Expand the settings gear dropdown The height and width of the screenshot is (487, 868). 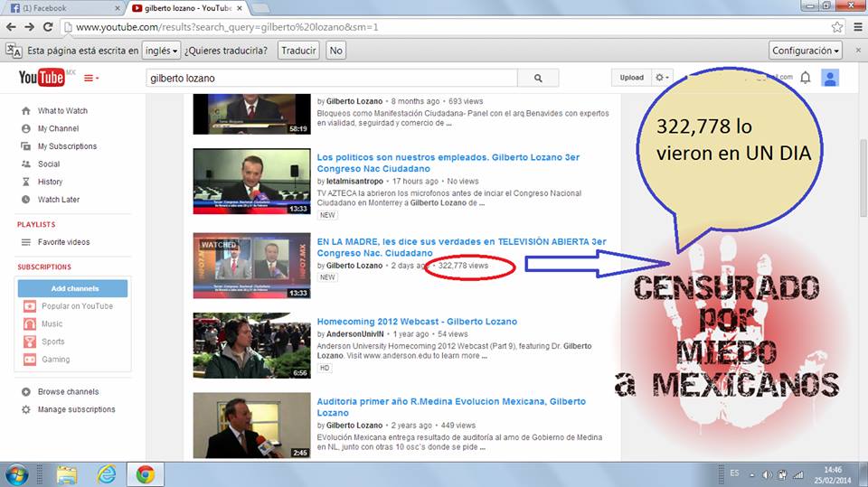(664, 79)
